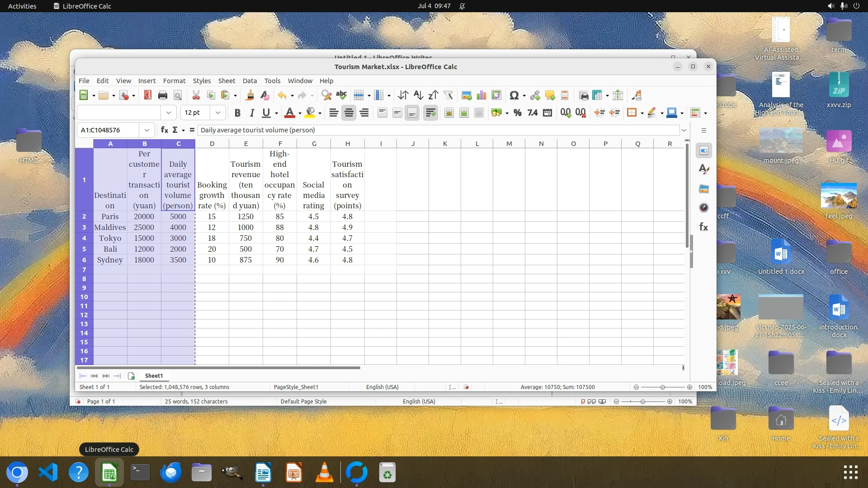
Task: Open font color dropdown arrow
Action: (300, 113)
